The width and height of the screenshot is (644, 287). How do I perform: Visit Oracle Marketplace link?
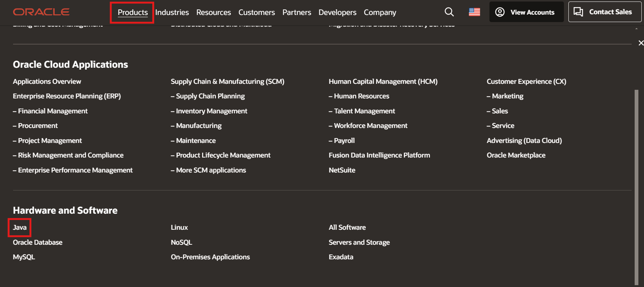click(516, 155)
